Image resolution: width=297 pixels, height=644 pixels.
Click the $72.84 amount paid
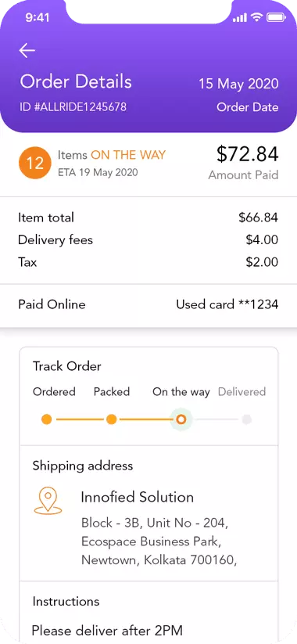click(x=247, y=154)
